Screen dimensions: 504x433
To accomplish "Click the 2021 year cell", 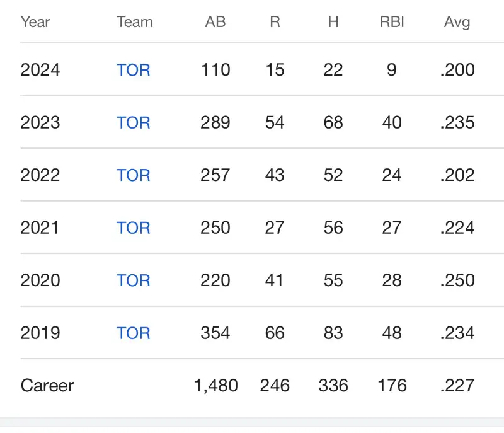I will click(x=40, y=228).
